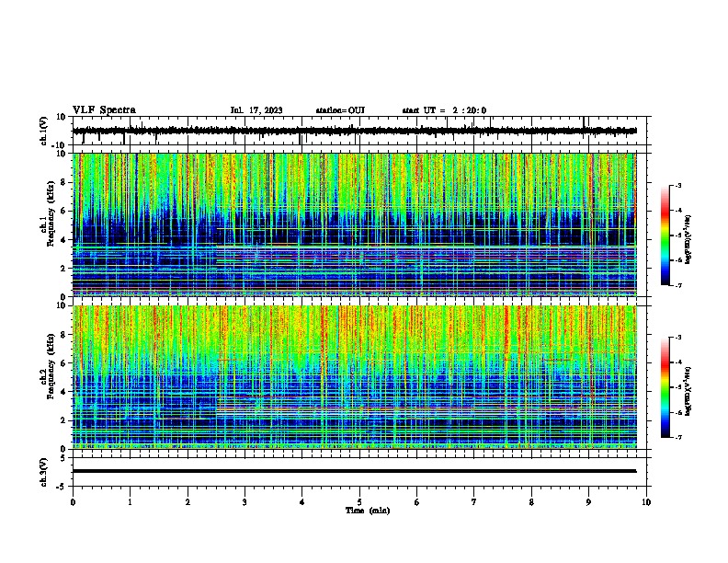Click the "-3" label on upper color scale
Viewport: 728px width, 563px height.
coord(678,185)
